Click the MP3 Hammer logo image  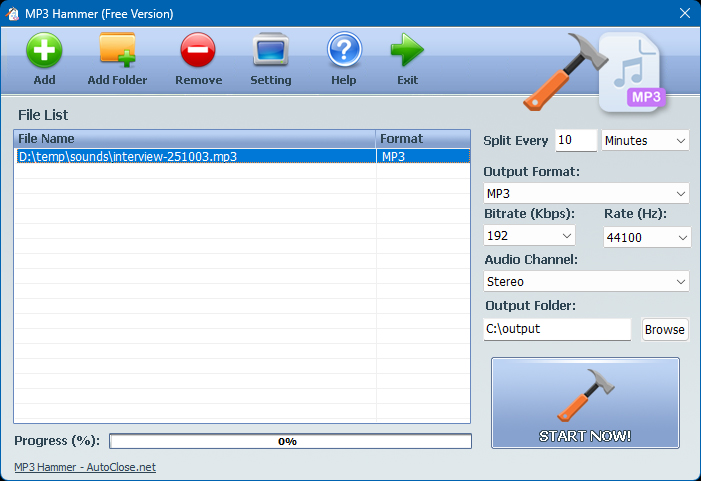point(597,70)
